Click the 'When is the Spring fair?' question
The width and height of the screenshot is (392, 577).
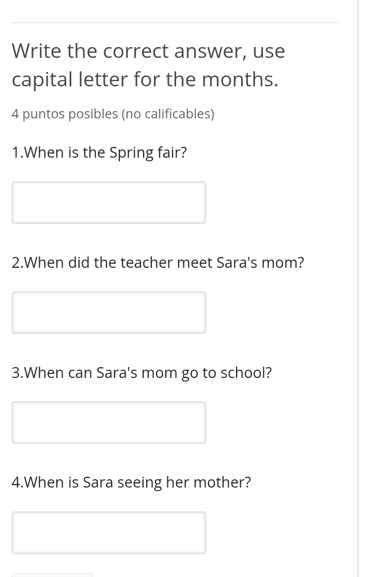(x=99, y=153)
